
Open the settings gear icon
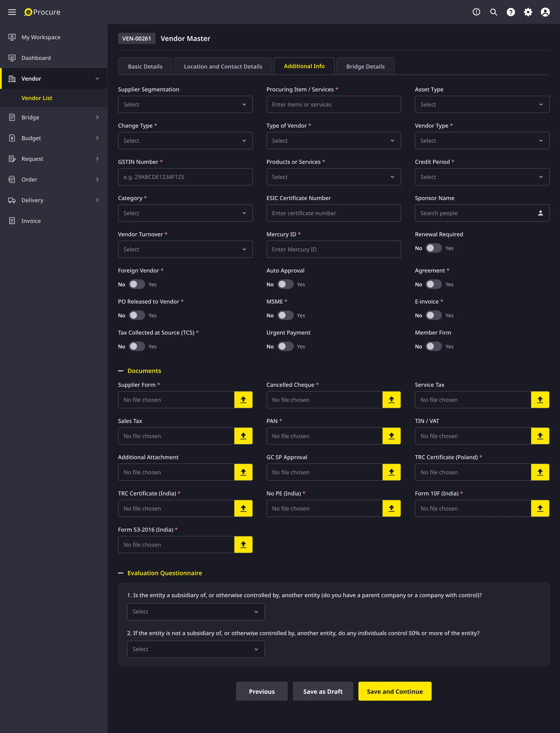click(x=528, y=12)
